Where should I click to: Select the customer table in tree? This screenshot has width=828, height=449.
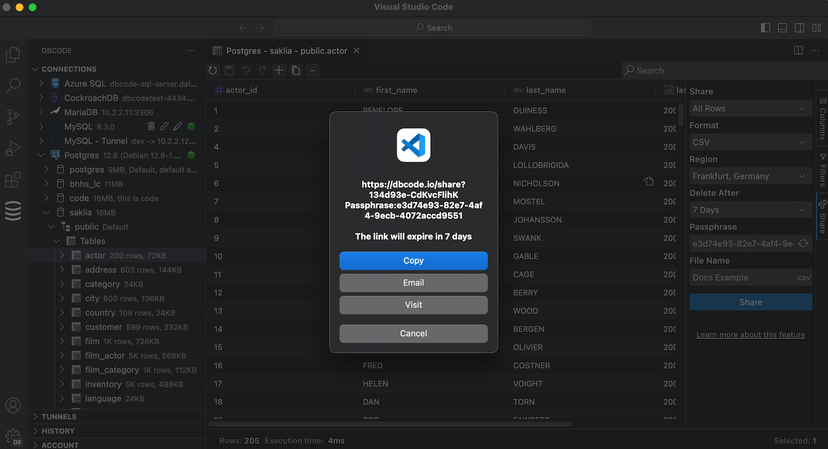pyautogui.click(x=117, y=327)
